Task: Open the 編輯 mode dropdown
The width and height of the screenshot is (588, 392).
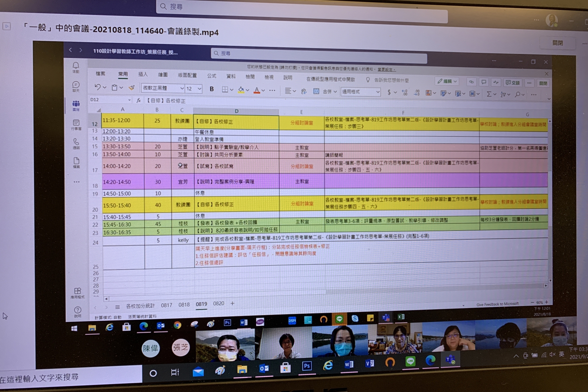Action: click(447, 81)
